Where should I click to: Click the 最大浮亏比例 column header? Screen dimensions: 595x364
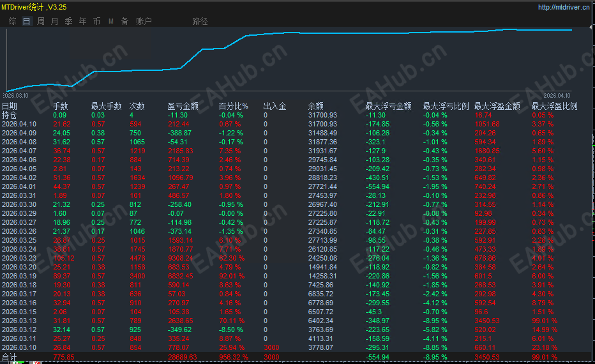(x=446, y=106)
